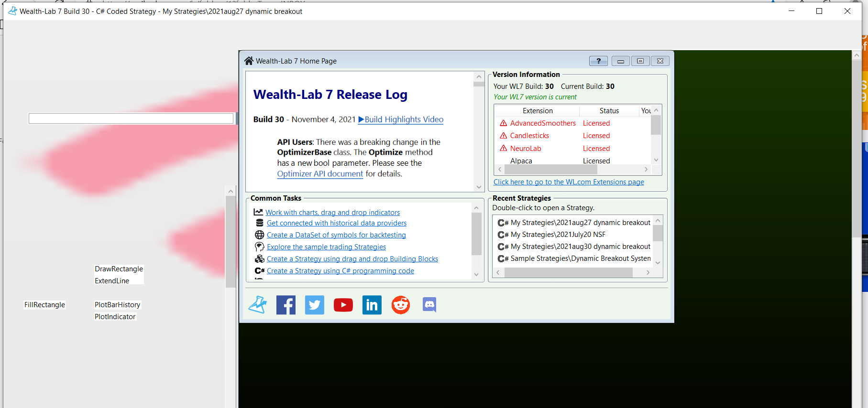The image size is (868, 408).
Task: Click Recent Strategies horizontal scroll right arrow
Action: point(648,272)
